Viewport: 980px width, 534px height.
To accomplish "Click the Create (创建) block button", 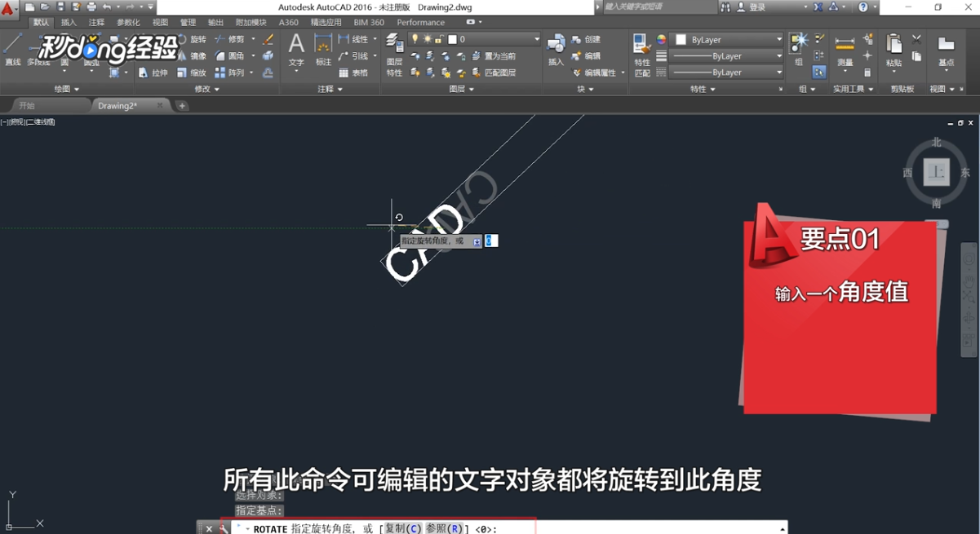I will (592, 40).
